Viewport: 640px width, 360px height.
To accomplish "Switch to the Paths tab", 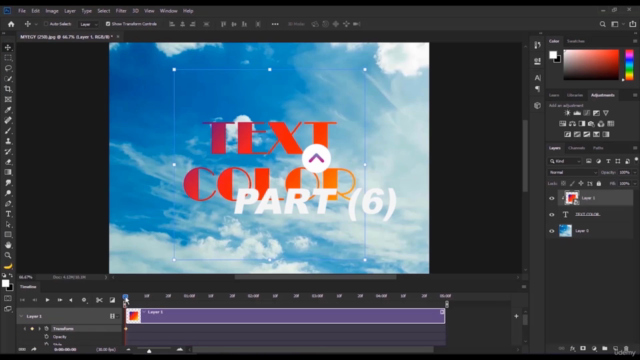I will (x=598, y=148).
